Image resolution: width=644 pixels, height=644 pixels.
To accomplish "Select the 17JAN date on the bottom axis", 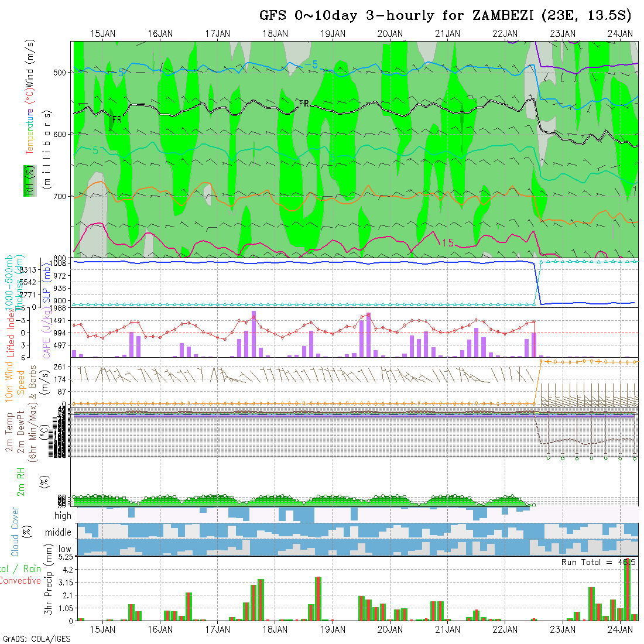I will click(218, 629).
